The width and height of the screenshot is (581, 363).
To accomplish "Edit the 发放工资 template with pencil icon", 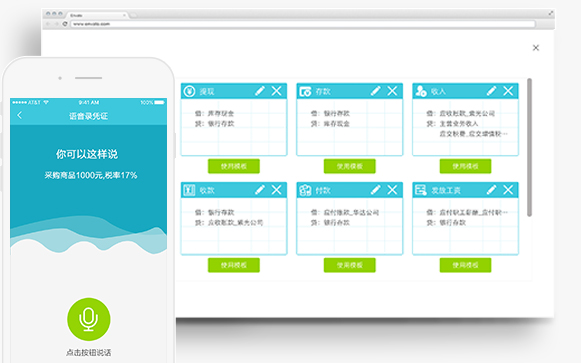I will [x=492, y=190].
